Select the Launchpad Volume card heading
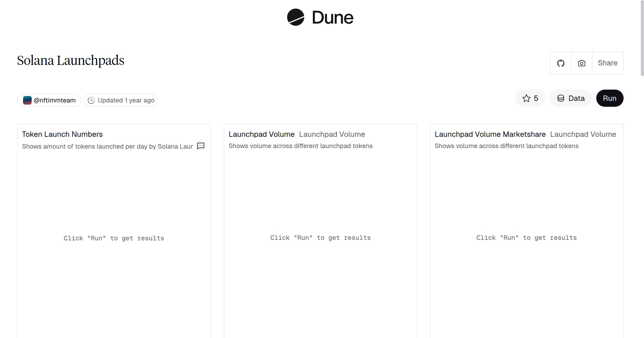Viewport: 644px width, 338px height. (x=262, y=134)
